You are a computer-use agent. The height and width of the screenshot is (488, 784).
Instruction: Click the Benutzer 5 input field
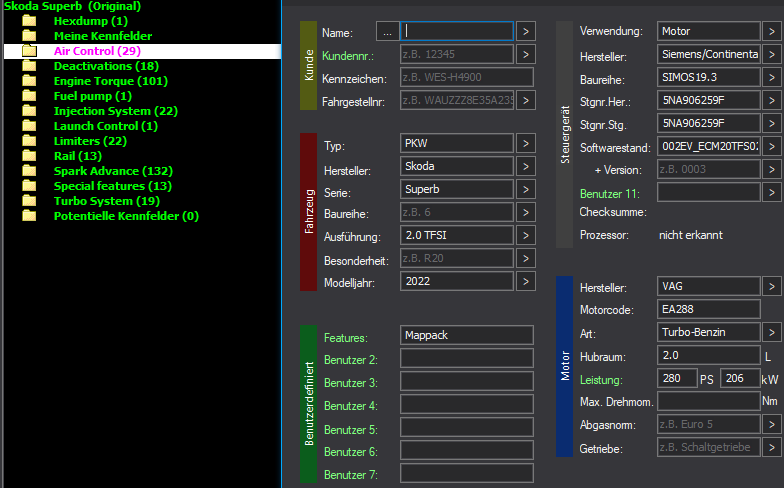pyautogui.click(x=466, y=427)
